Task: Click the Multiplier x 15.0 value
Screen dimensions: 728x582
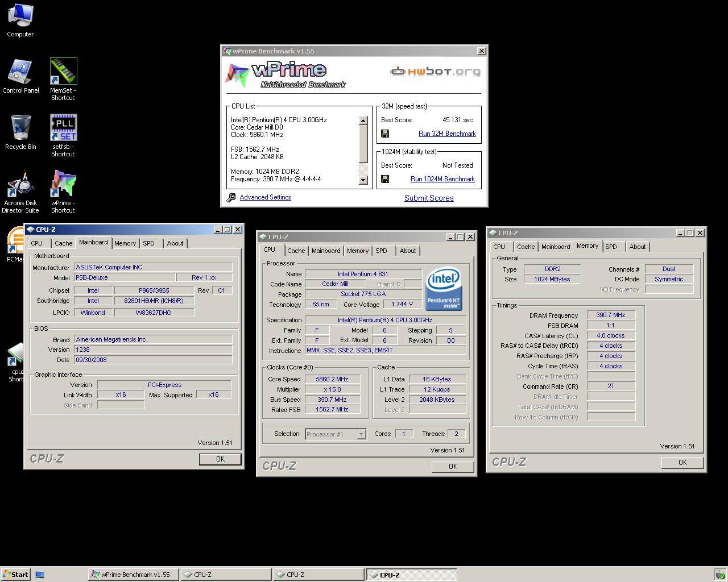Action: point(332,389)
